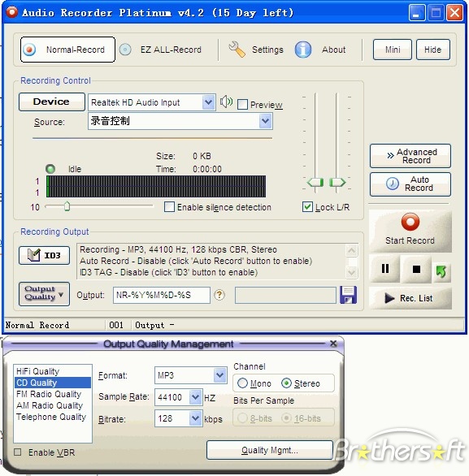469x476 pixels.
Task: Click the question mark help icon
Action: pos(219,295)
